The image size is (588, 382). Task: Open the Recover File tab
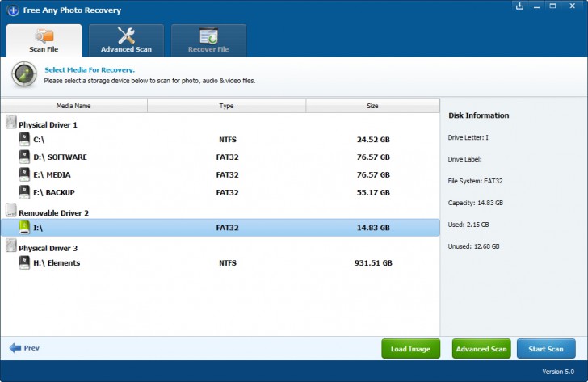208,40
